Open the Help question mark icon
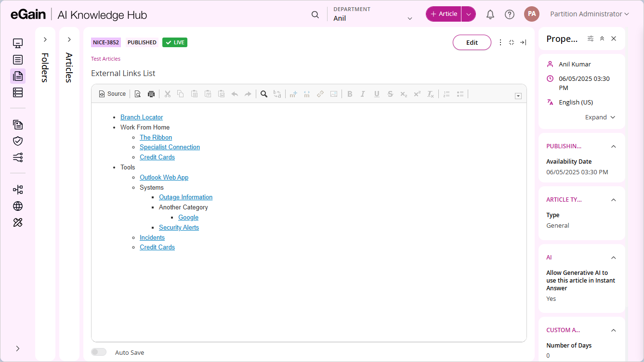The height and width of the screenshot is (362, 644). [509, 14]
